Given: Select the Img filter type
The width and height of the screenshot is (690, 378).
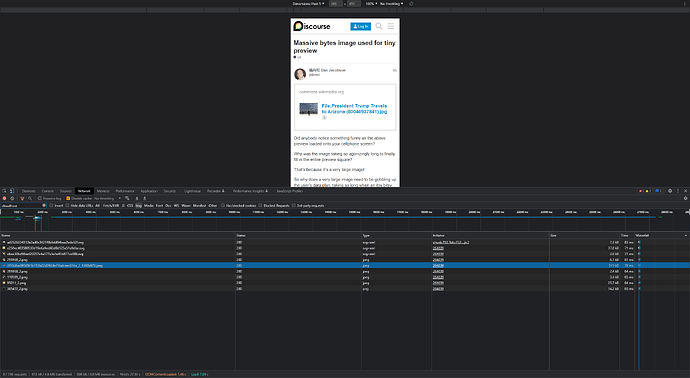Looking at the screenshot, I should click(x=139, y=206).
